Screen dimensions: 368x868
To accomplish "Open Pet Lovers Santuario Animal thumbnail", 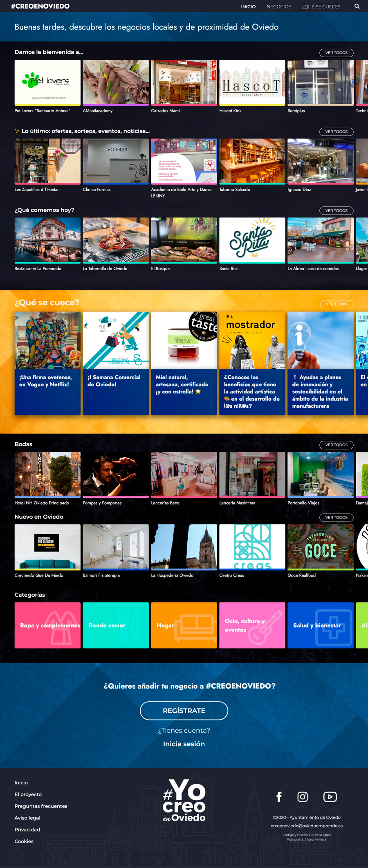I will click(47, 83).
